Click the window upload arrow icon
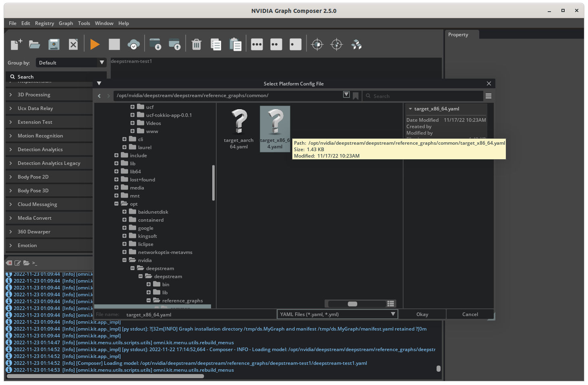 174,44
